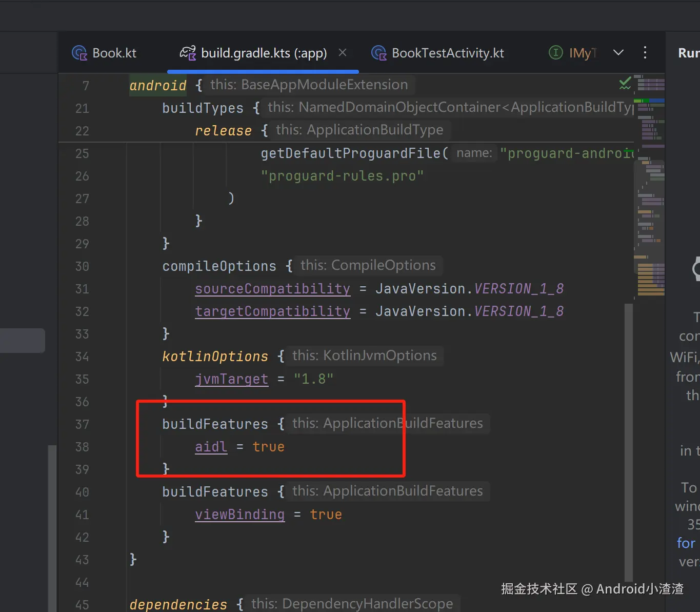Click the Kotlin icon on BookTestActivity.kt tab
Viewport: 700px width, 612px height.
pos(378,53)
